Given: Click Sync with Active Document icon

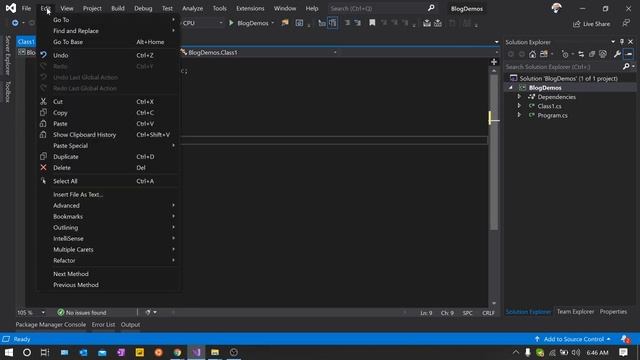Looking at the screenshot, I should (581, 54).
